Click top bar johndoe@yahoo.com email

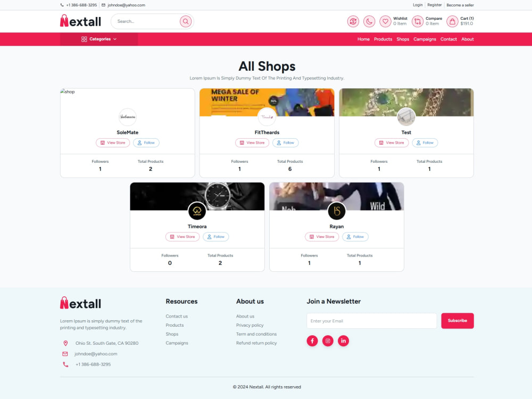[126, 5]
